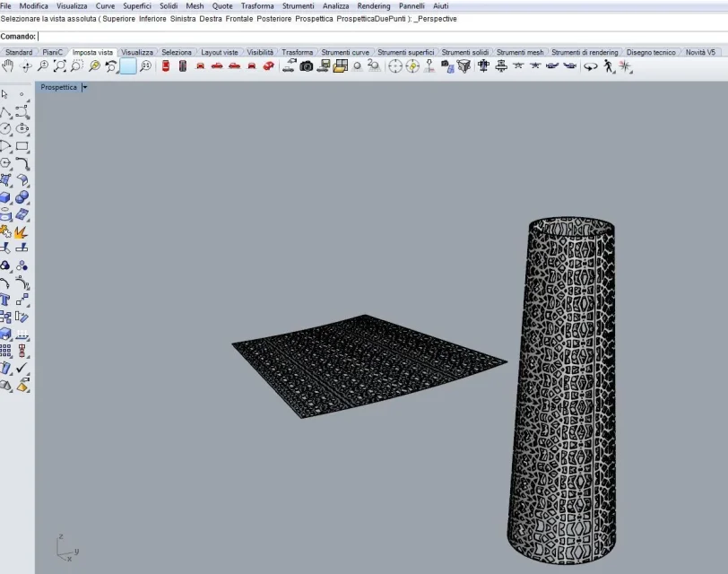The height and width of the screenshot is (574, 728).
Task: Switch to the Strumenti mesh tab
Action: point(520,53)
